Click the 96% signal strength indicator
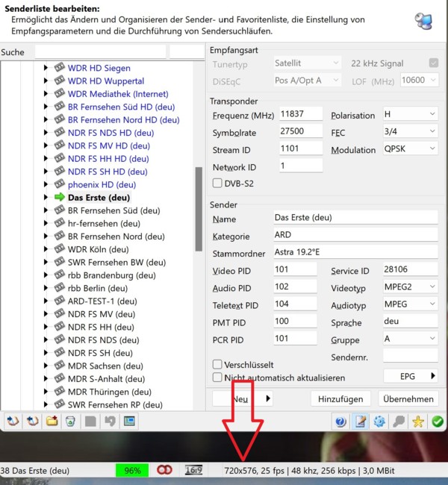 point(132,471)
